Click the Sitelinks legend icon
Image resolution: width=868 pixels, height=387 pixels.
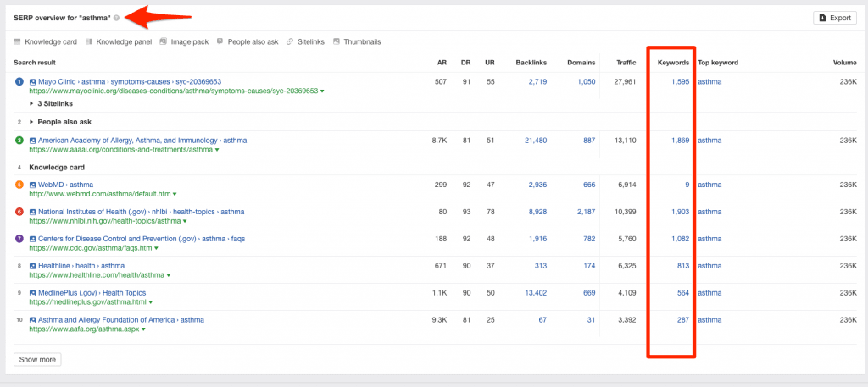click(290, 41)
